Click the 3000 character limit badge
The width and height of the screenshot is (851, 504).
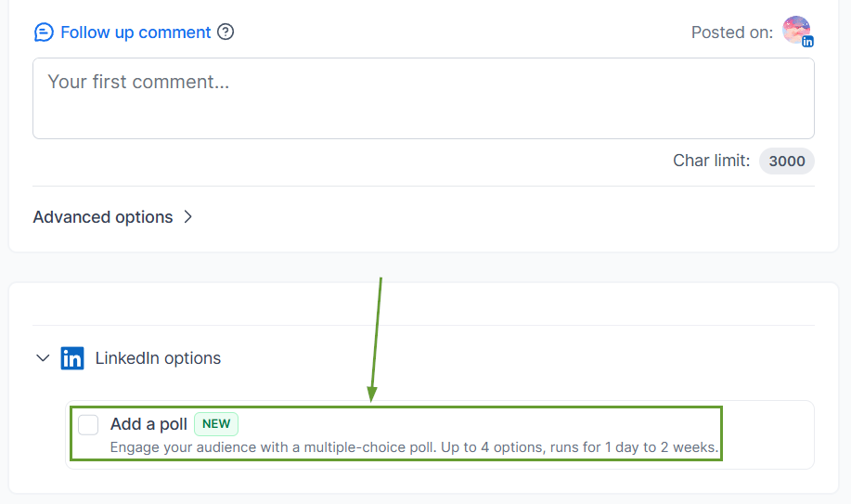coord(786,161)
